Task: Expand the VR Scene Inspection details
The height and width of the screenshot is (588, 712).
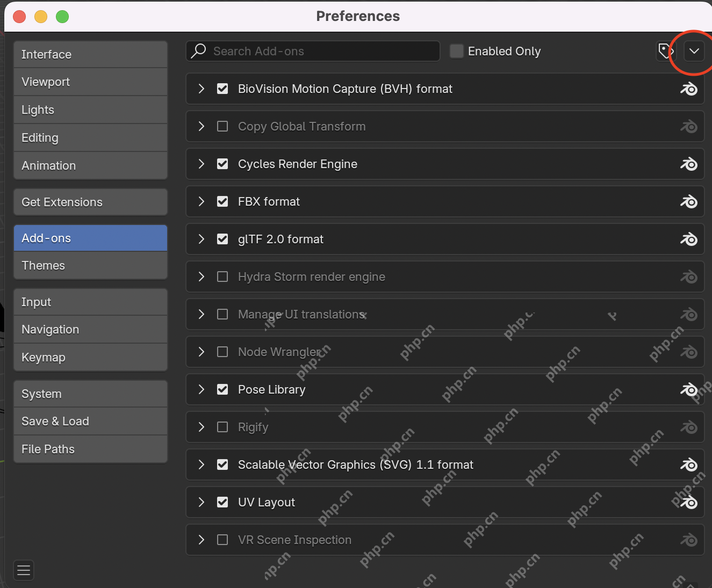Action: (x=202, y=540)
